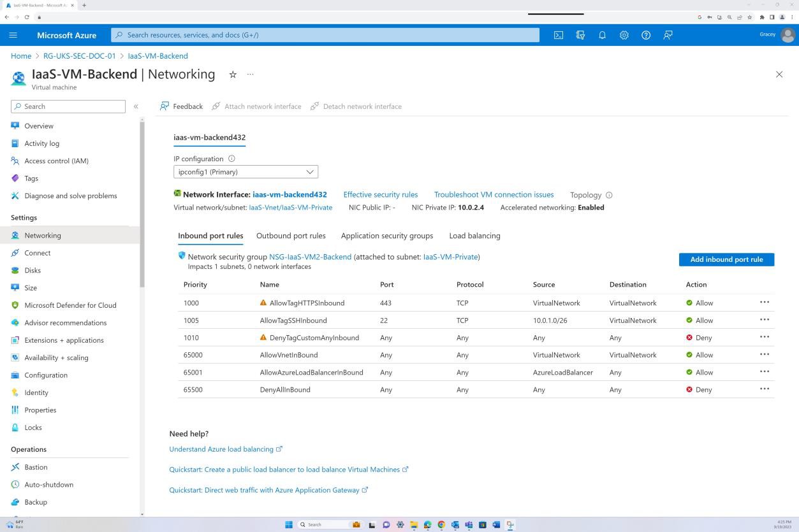Click inside the portal search bar

324,35
